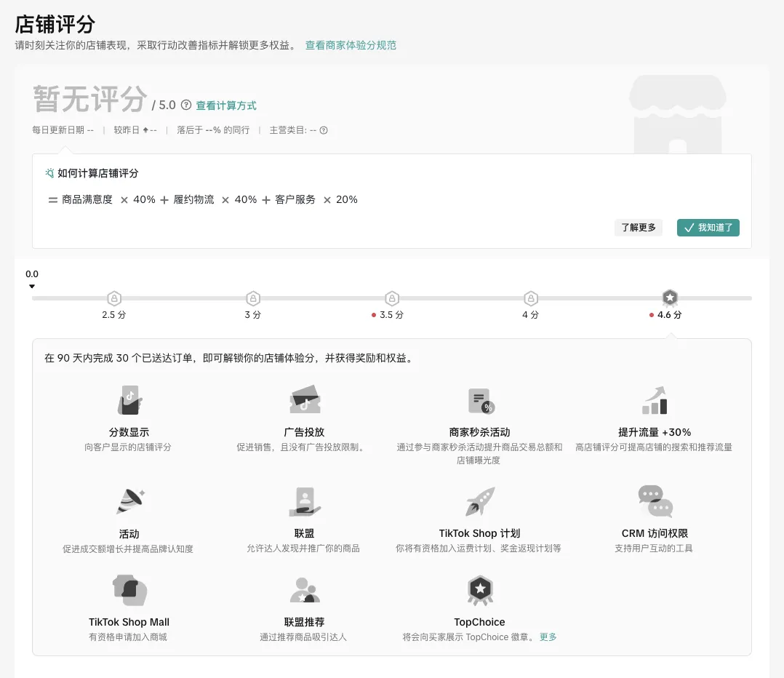This screenshot has width=784, height=678.
Task: Select the 活动 satellite icon
Action: (129, 501)
